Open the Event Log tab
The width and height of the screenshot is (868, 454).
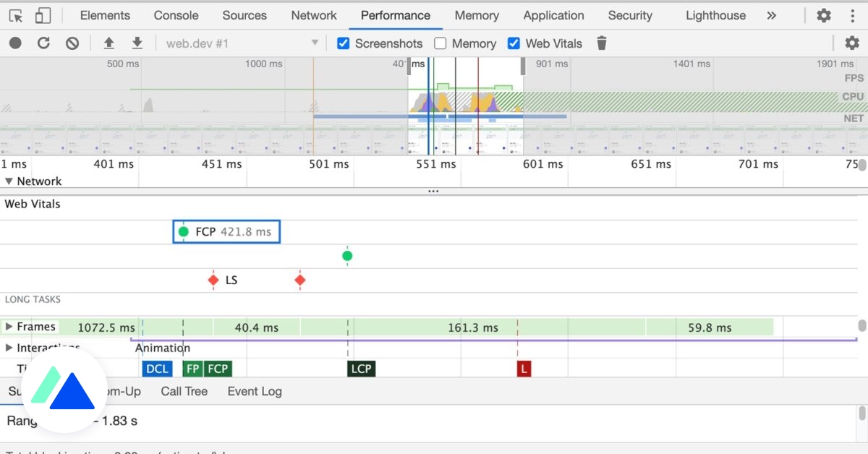click(x=254, y=391)
